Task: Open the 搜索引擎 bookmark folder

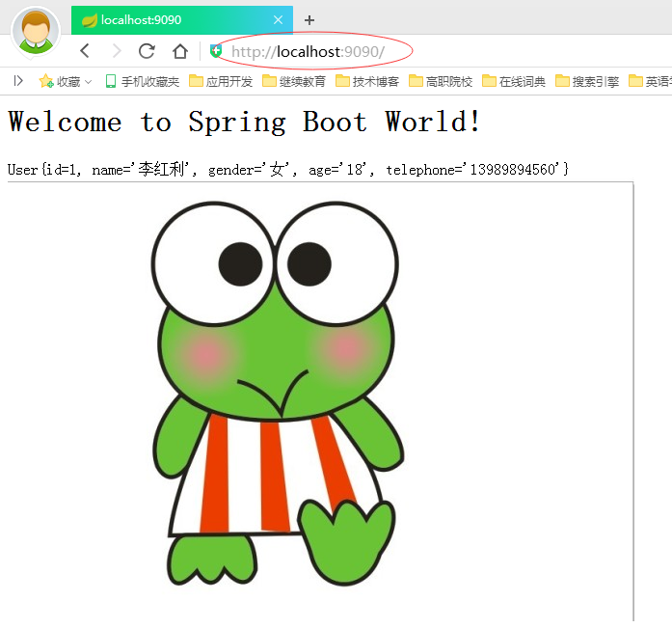Action: pos(587,81)
